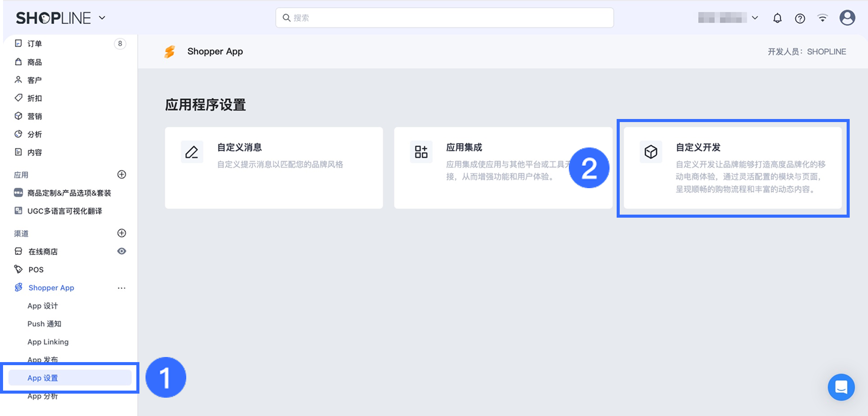The height and width of the screenshot is (416, 868).
Task: Open App Linking submenu link
Action: click(48, 342)
